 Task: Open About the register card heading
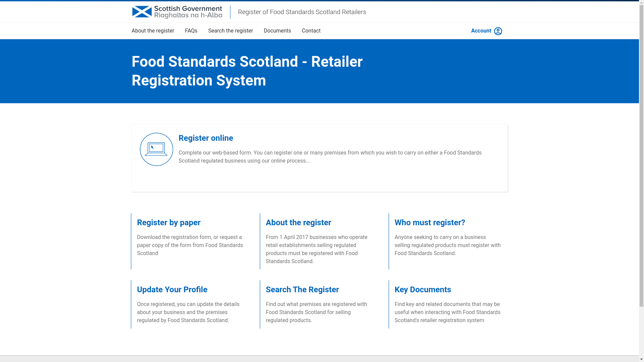pyautogui.click(x=298, y=223)
